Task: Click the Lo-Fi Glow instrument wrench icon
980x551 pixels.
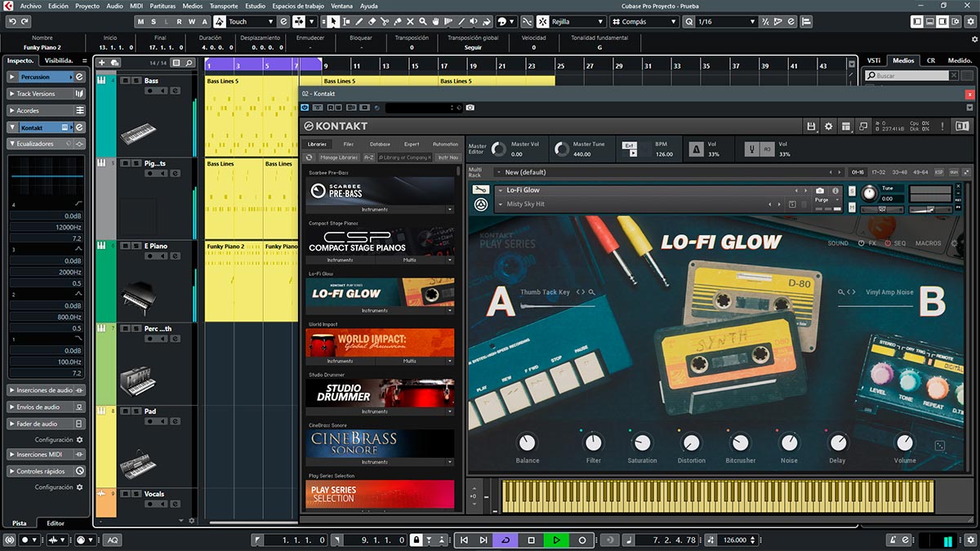Action: point(481,189)
